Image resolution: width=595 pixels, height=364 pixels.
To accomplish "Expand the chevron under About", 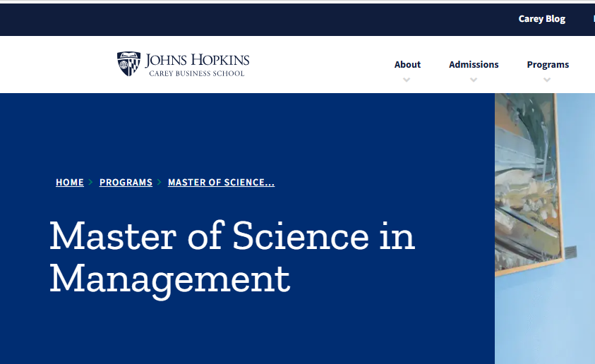I will (407, 80).
